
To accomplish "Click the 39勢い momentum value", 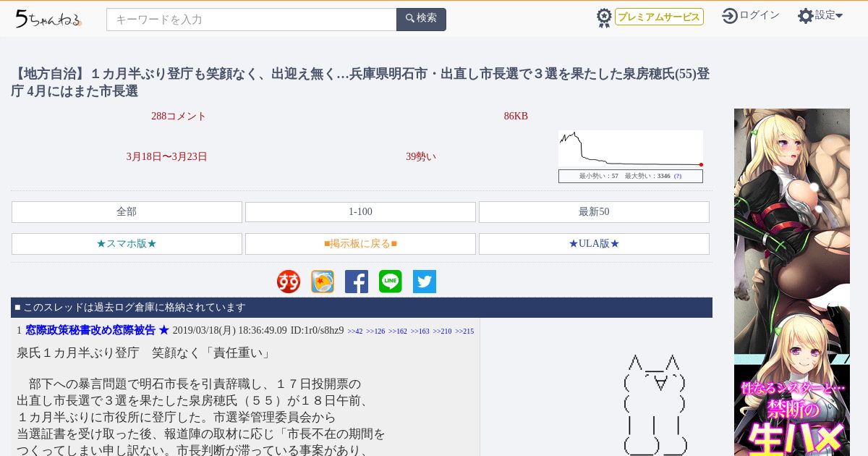I will [421, 156].
